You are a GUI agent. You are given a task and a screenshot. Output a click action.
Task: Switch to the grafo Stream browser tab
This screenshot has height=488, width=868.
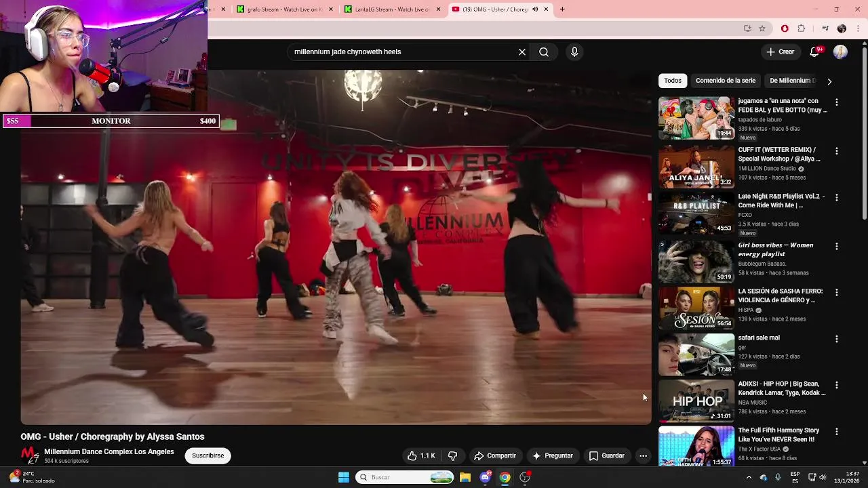pyautogui.click(x=283, y=9)
